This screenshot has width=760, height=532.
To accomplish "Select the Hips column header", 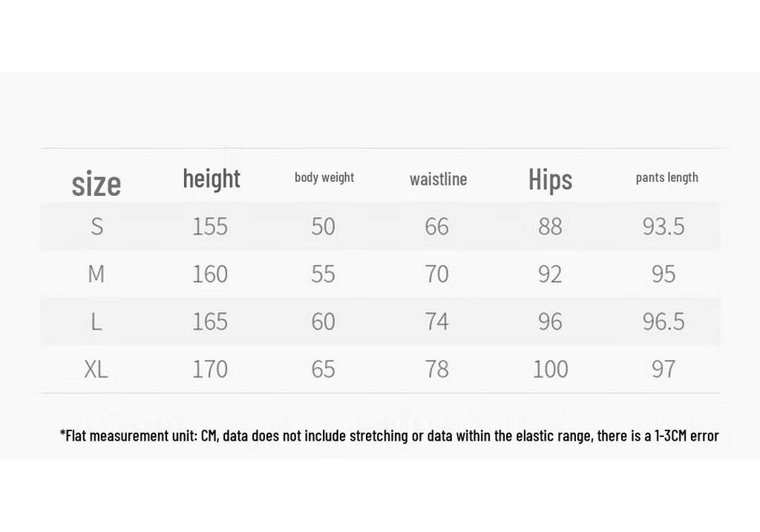I will (550, 180).
